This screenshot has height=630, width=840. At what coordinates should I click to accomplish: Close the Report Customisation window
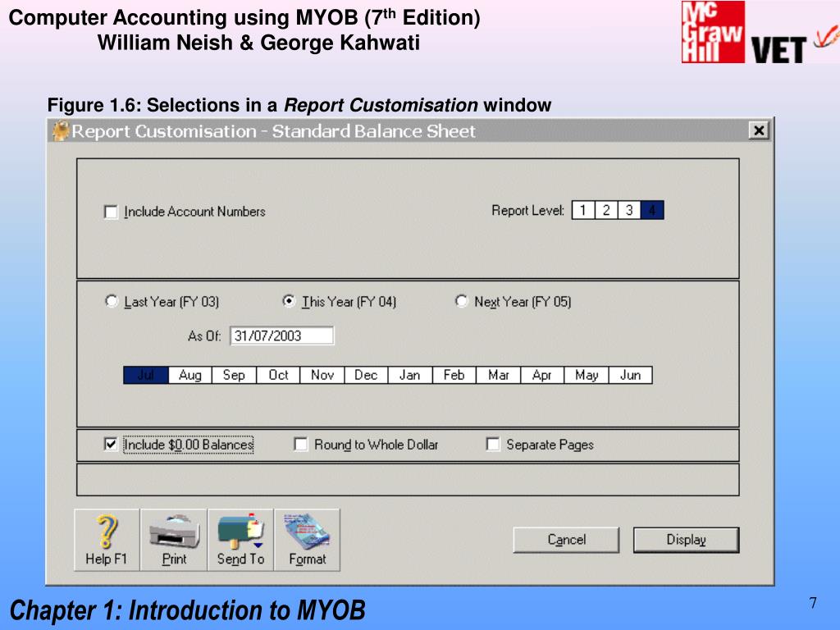pos(759,130)
